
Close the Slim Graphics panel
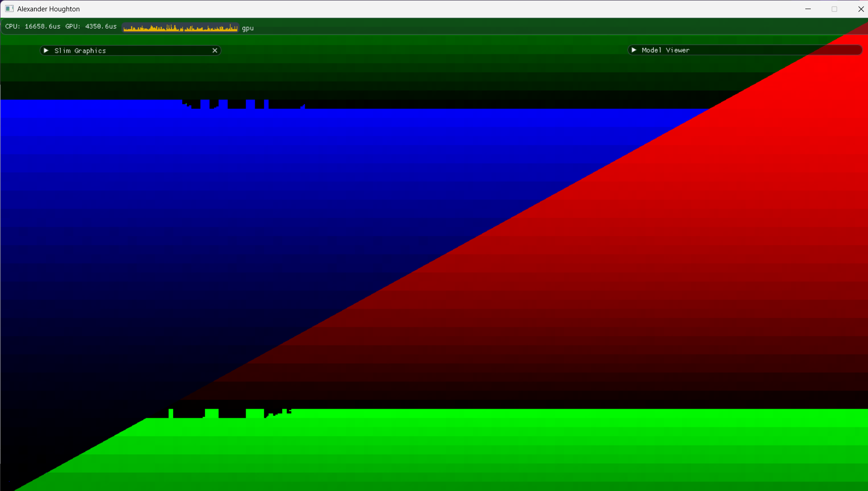215,50
